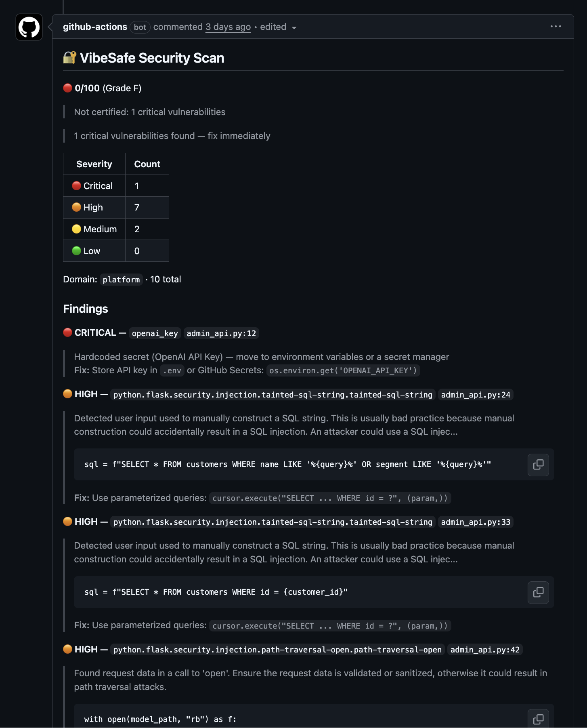This screenshot has height=728, width=587.
Task: Open the comment options kebab menu
Action: click(x=556, y=27)
